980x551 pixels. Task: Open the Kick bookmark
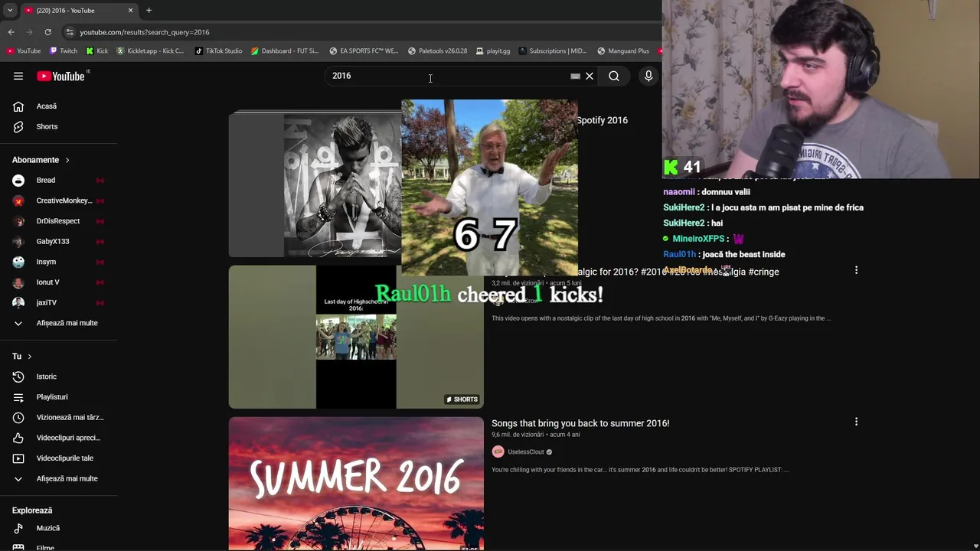click(x=97, y=51)
